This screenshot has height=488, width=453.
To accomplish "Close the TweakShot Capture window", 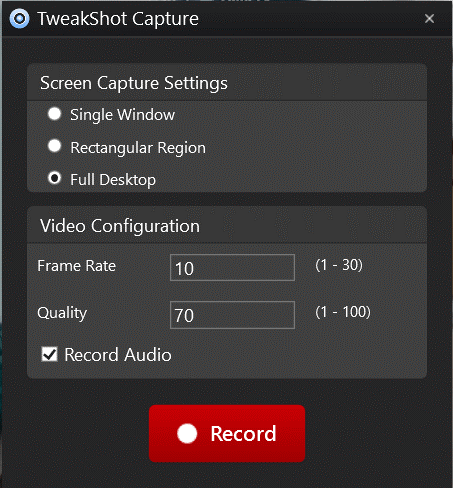I will 429,18.
